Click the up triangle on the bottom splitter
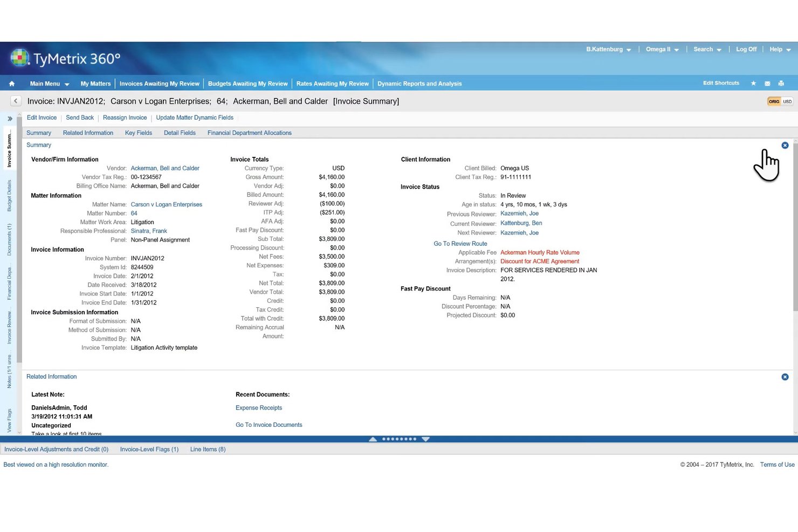 point(373,439)
